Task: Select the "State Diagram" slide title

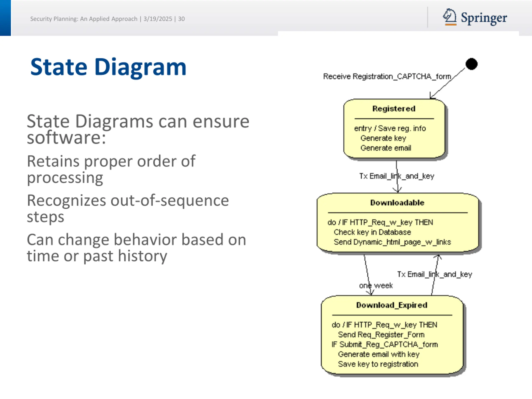Action: point(108,67)
